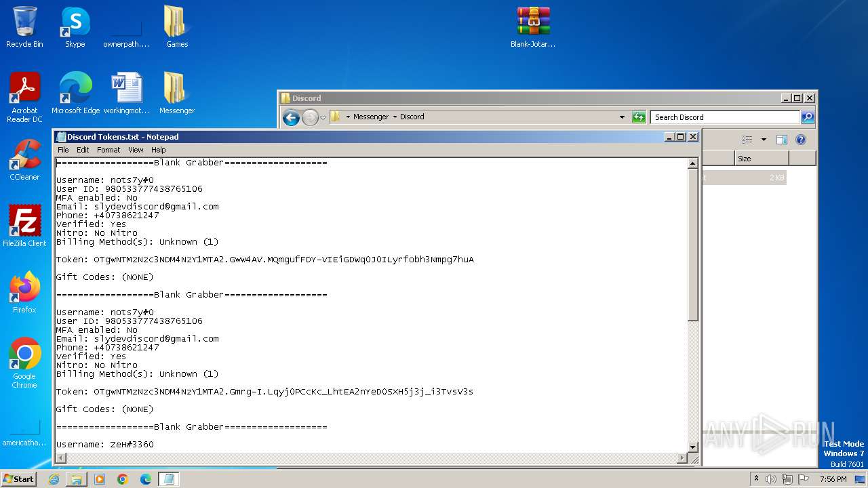The height and width of the screenshot is (488, 868).
Task: Click the 'Username: ZeH#3360' line
Action: (x=105, y=445)
